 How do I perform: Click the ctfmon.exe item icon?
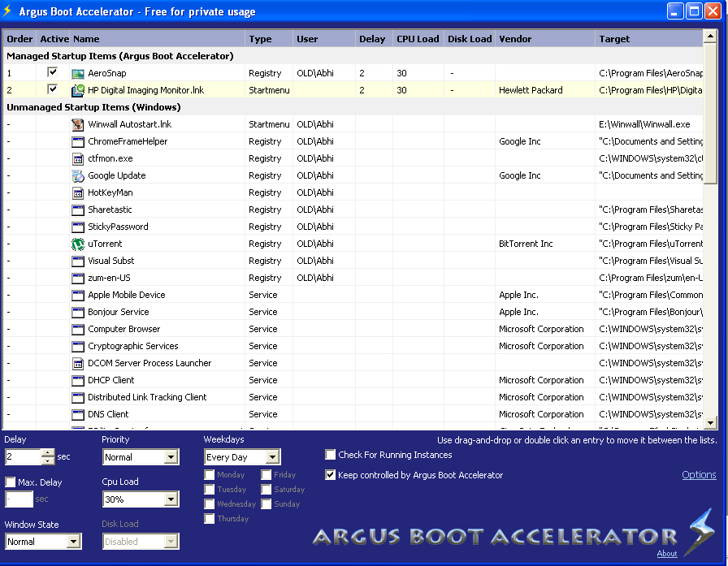click(78, 158)
